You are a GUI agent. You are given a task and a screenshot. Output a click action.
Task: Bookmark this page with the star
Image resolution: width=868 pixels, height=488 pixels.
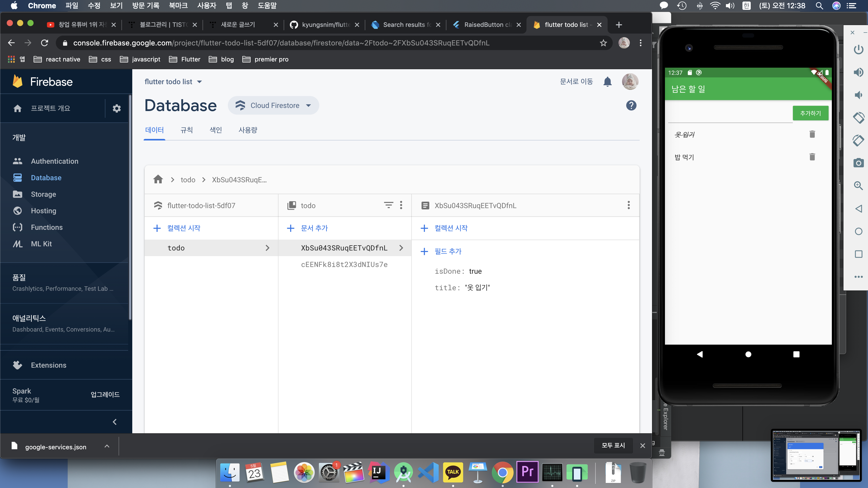click(x=603, y=43)
